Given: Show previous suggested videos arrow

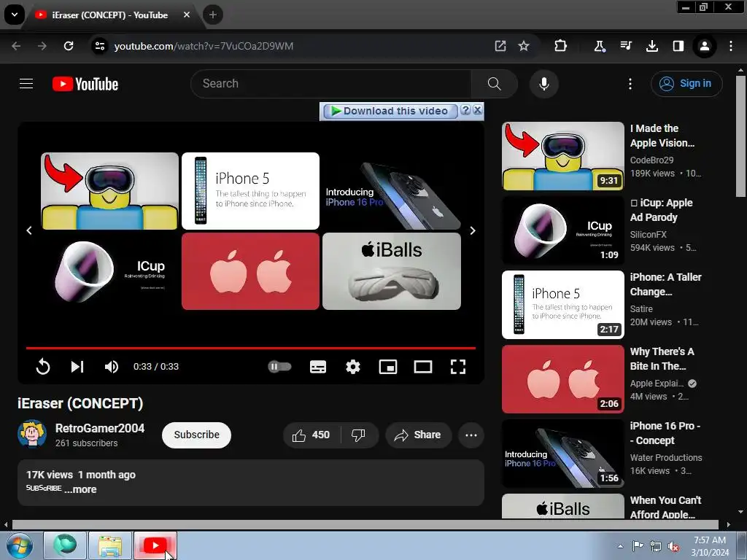Looking at the screenshot, I should point(29,230).
